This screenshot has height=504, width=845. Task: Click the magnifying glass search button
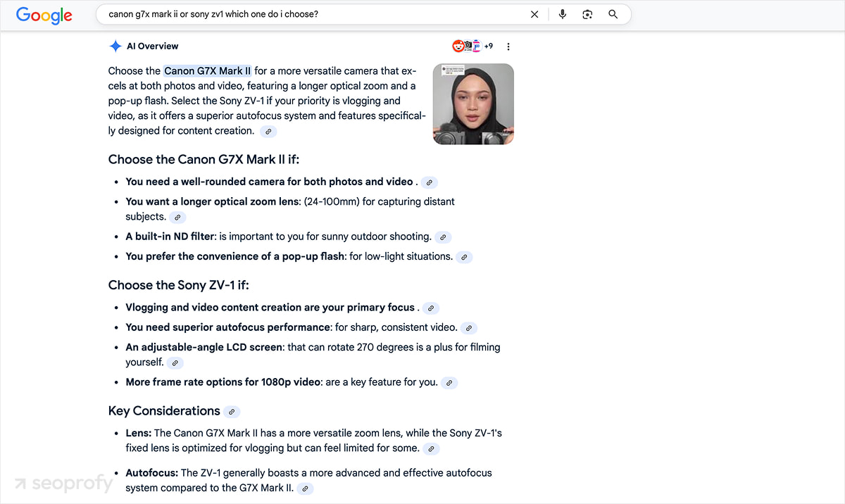pos(613,14)
